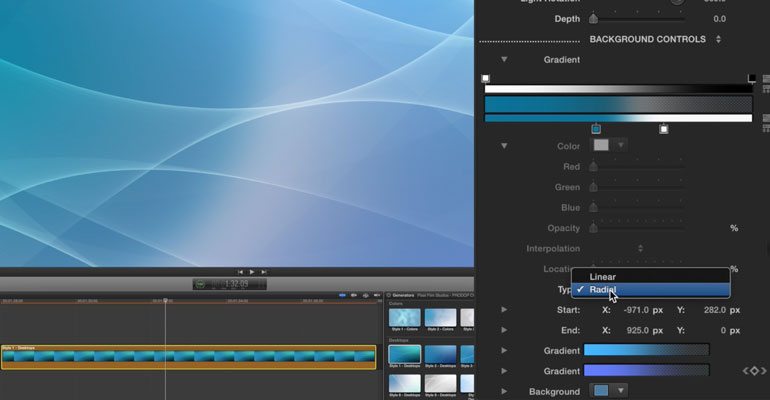The height and width of the screenshot is (400, 770).
Task: Open the Color well dropdown arrow
Action: point(621,145)
